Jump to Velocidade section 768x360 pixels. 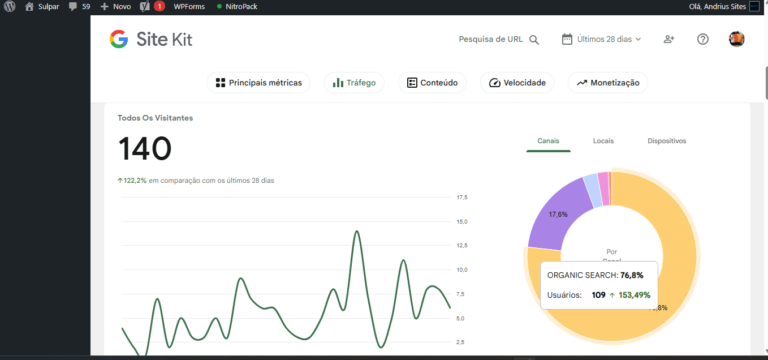pyautogui.click(x=517, y=83)
